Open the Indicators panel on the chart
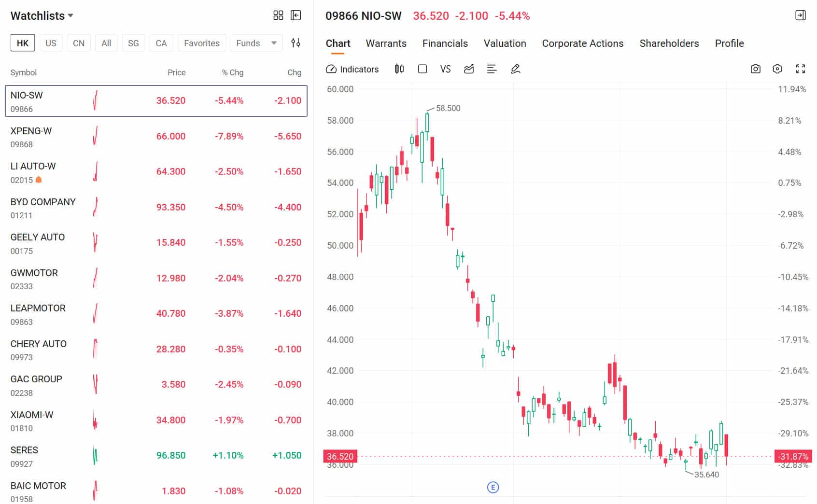817x504 pixels. pyautogui.click(x=352, y=69)
